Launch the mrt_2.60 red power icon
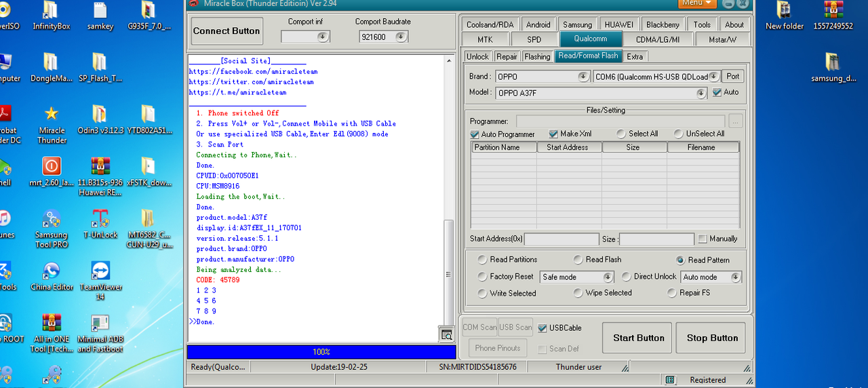The image size is (868, 388). [52, 171]
